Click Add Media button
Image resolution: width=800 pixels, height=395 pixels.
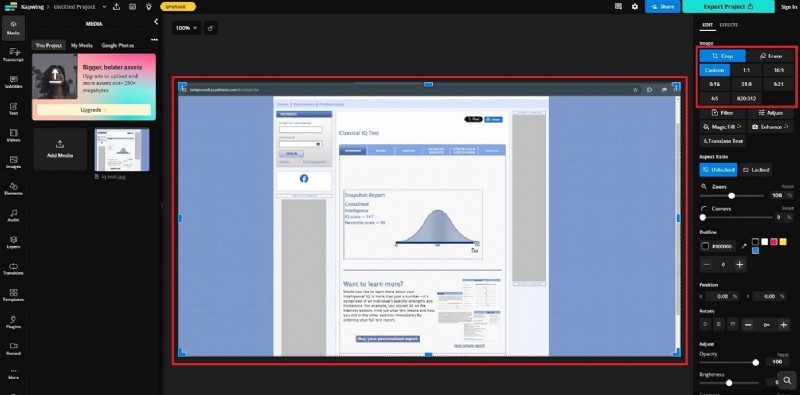[x=60, y=149]
